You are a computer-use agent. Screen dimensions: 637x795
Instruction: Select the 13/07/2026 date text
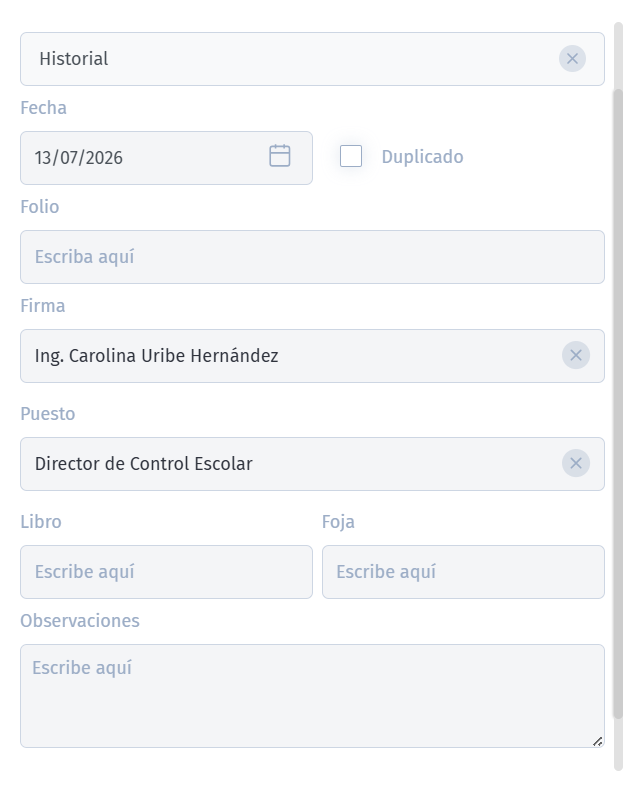tap(79, 158)
